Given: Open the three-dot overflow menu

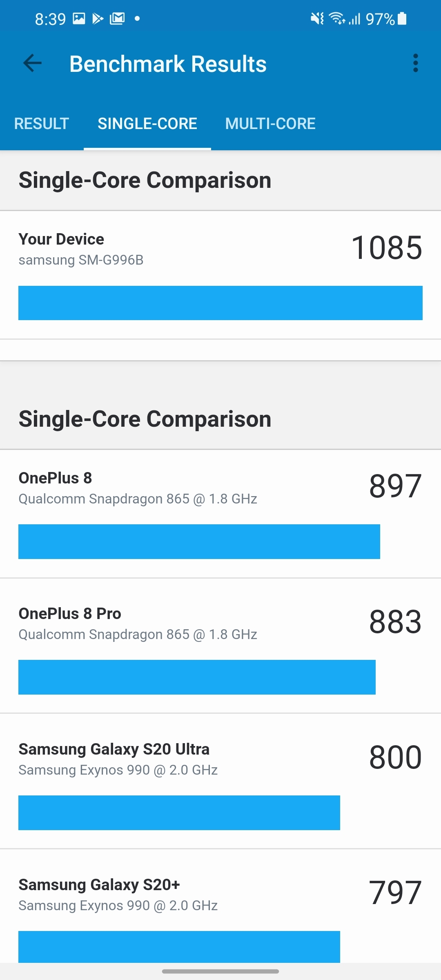Looking at the screenshot, I should [x=415, y=63].
